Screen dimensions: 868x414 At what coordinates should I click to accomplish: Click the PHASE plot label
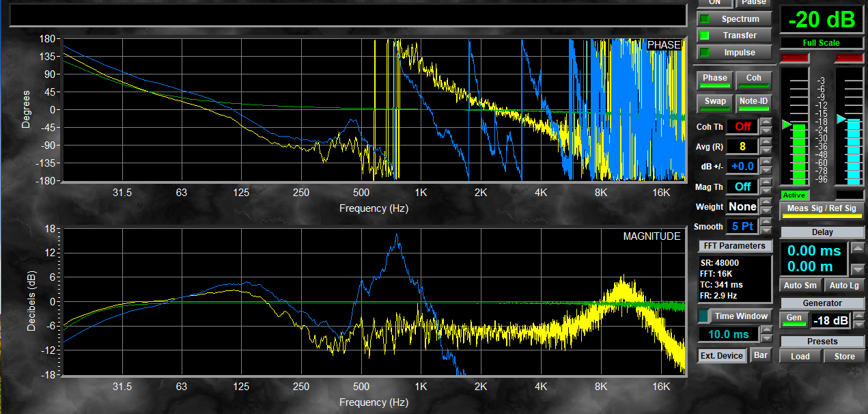click(664, 45)
